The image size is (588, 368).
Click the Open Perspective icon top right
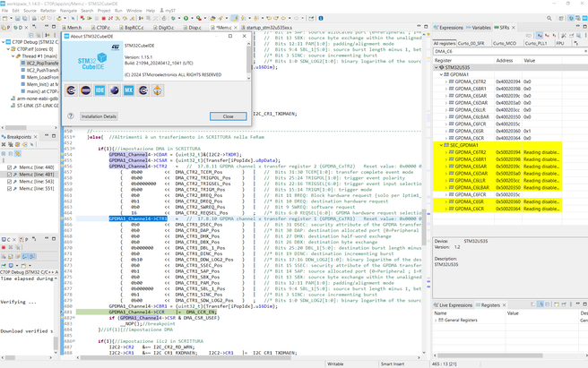pyautogui.click(x=561, y=18)
